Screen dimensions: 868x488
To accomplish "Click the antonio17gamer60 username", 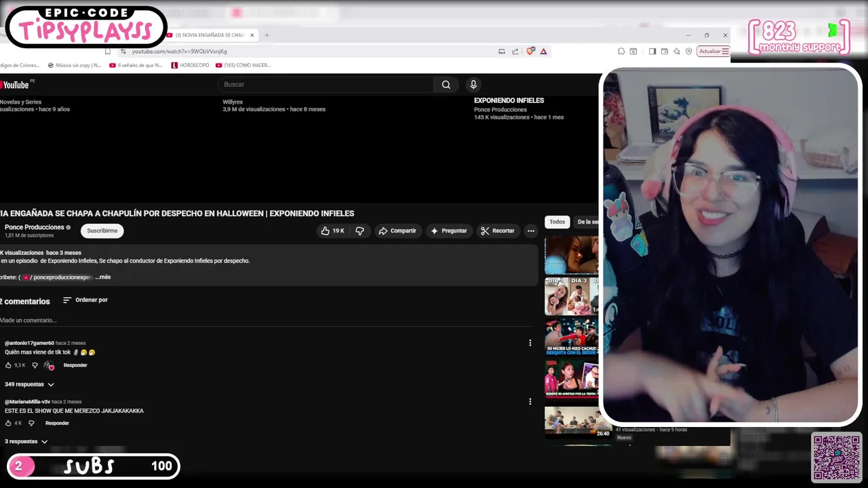I will click(x=29, y=343).
